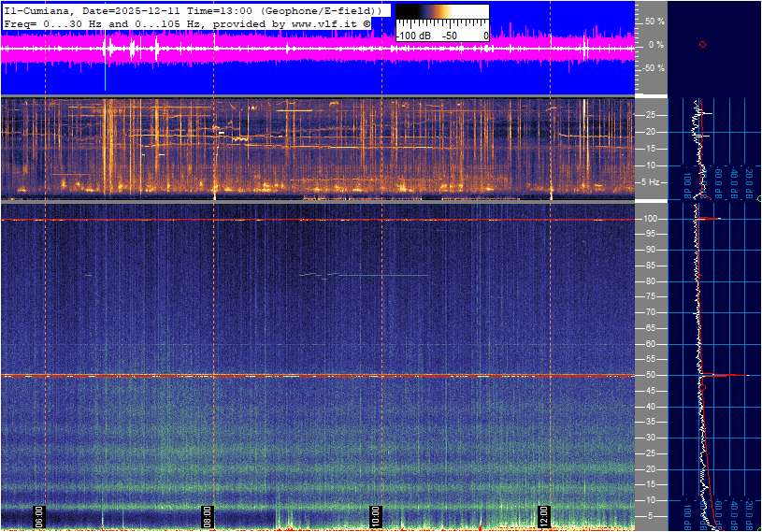Click the Geophone/E-field text in title
762x532 pixels.
coord(320,10)
